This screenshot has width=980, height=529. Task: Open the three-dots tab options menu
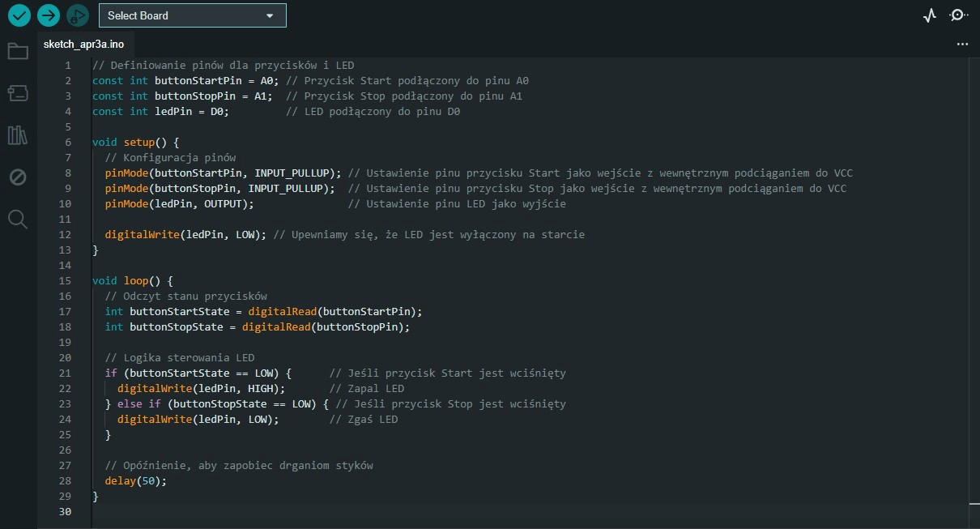962,45
